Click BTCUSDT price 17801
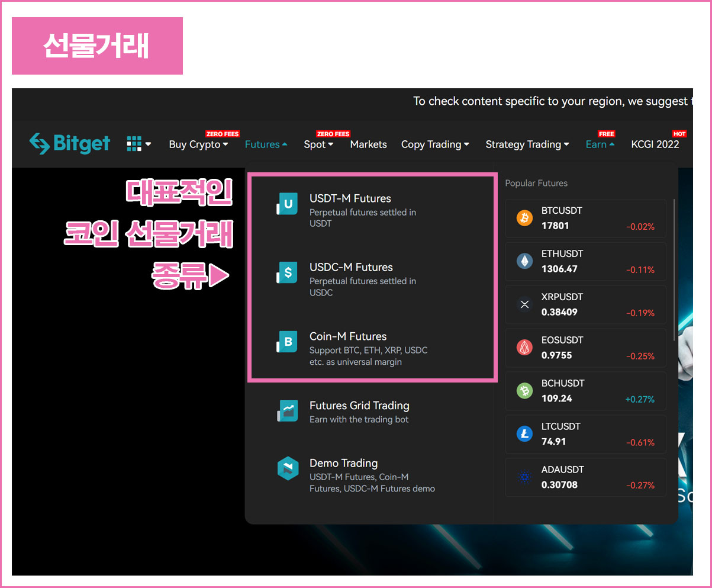This screenshot has width=712, height=588. tap(555, 226)
